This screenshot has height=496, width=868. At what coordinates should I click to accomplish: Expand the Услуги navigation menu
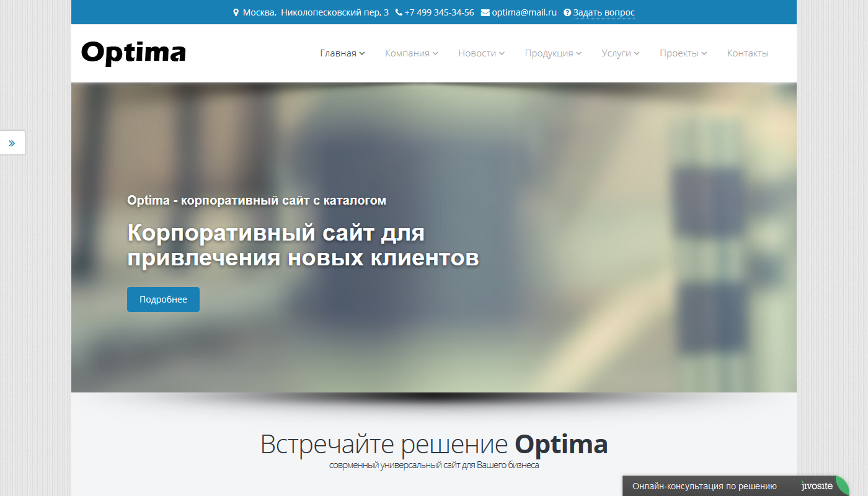tap(620, 53)
